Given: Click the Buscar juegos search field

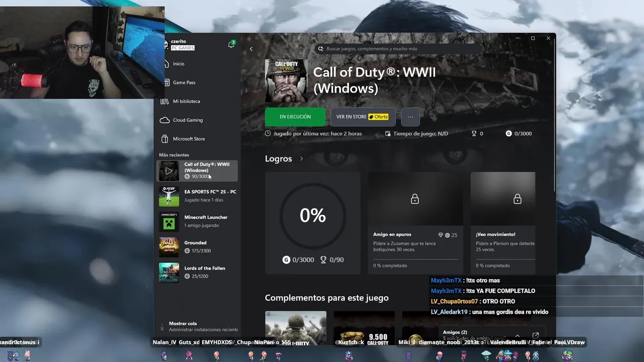Looking at the screenshot, I should pos(397,49).
